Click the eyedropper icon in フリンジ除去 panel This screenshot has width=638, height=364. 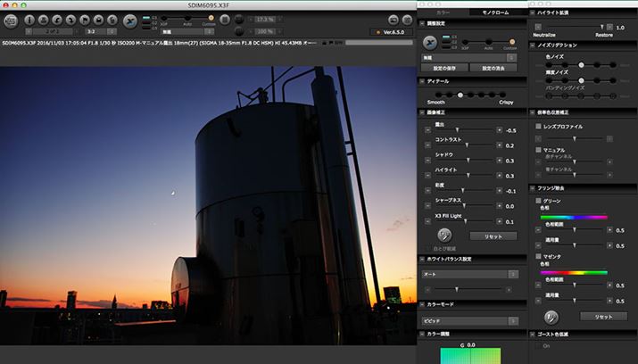point(551,316)
